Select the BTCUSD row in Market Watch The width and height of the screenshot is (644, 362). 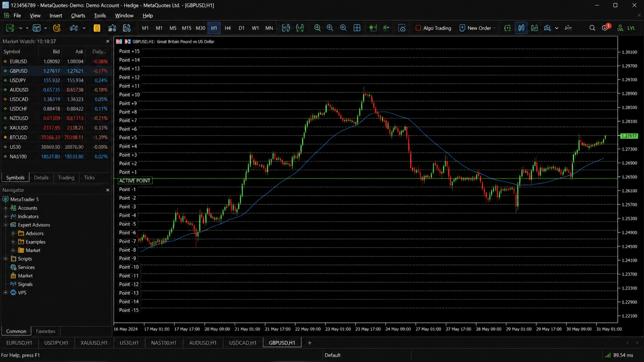coord(56,137)
